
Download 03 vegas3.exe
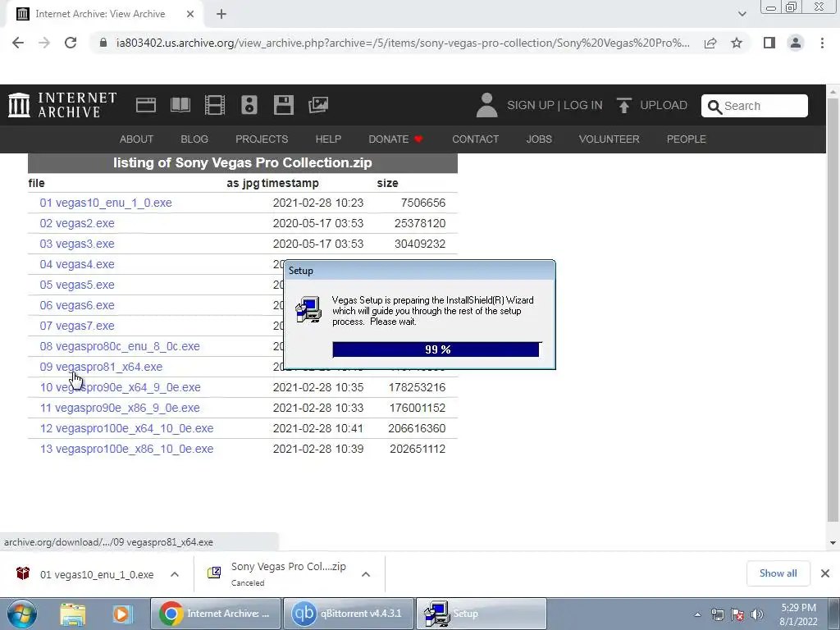76,244
